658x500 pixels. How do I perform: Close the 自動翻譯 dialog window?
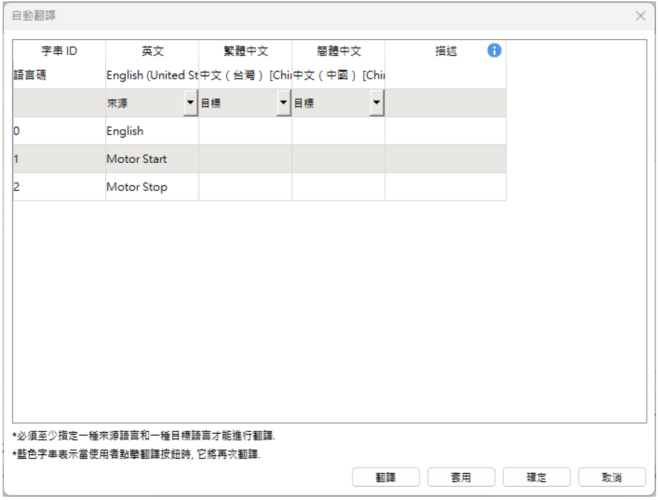640,17
